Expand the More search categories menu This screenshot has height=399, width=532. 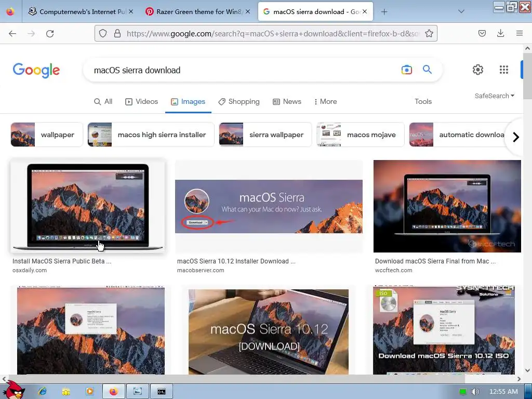(325, 101)
